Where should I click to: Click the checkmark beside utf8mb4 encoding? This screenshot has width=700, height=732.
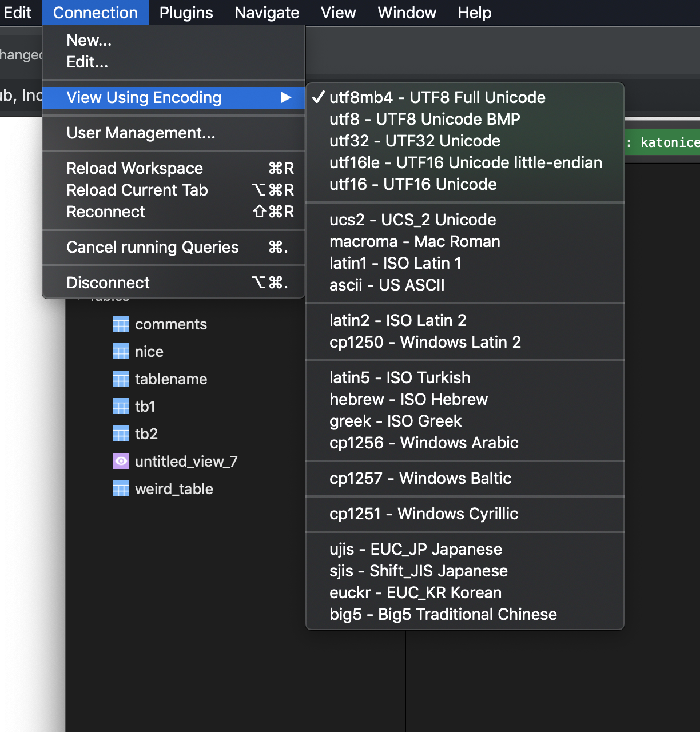(x=319, y=97)
